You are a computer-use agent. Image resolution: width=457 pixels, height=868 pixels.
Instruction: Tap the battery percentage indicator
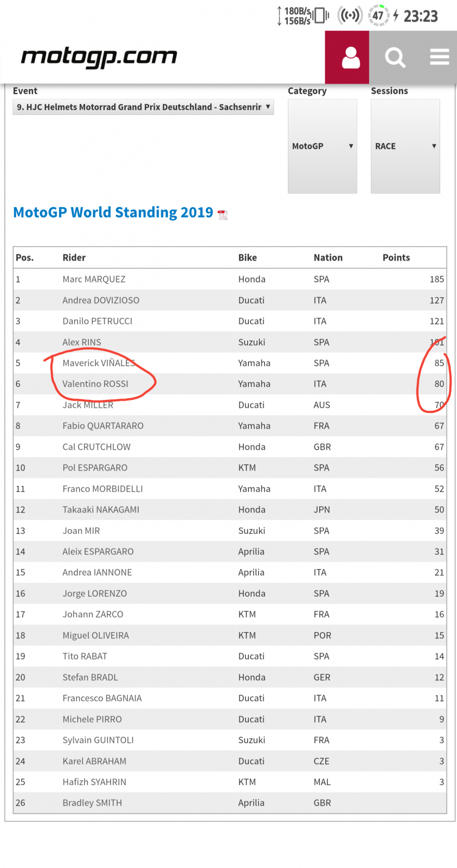[x=378, y=16]
